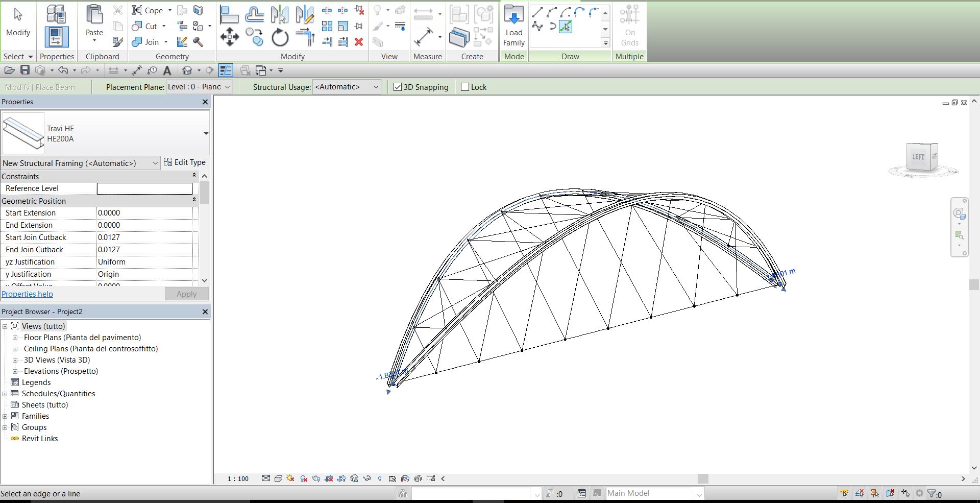Click the Edit Type button
Viewport: 980px width, 503px height.
tap(185, 162)
